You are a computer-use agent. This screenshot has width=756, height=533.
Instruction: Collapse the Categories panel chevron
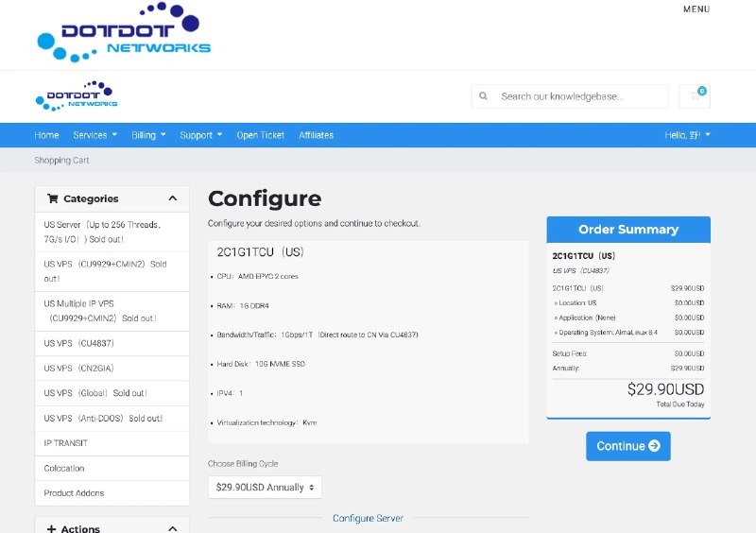tap(173, 198)
